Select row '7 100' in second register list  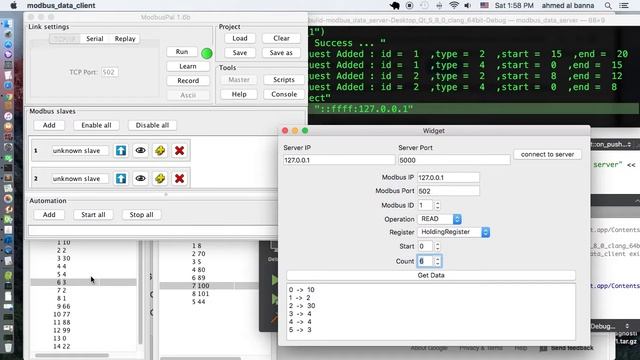[209, 286]
